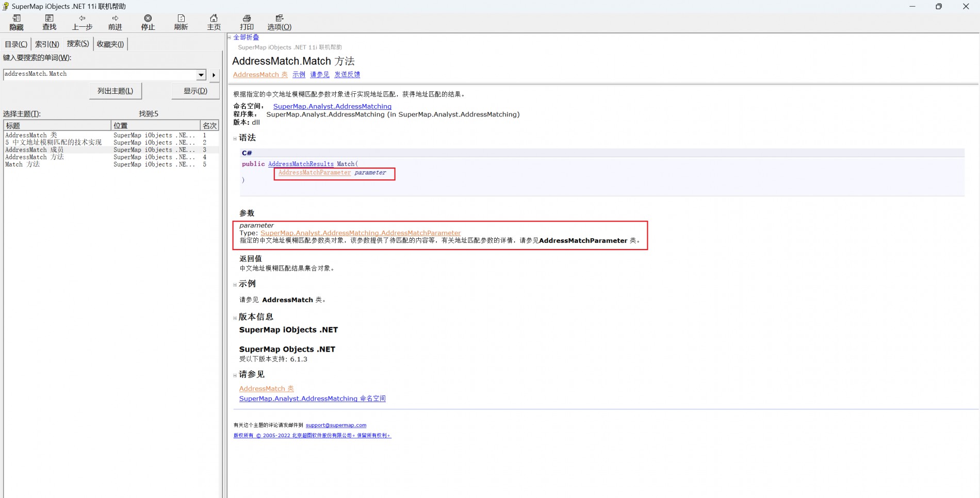Collapse the 示例 section

pyautogui.click(x=235, y=285)
